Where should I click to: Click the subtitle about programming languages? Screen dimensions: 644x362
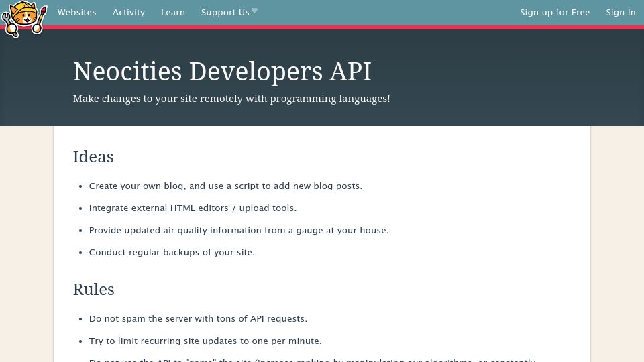[x=231, y=99]
